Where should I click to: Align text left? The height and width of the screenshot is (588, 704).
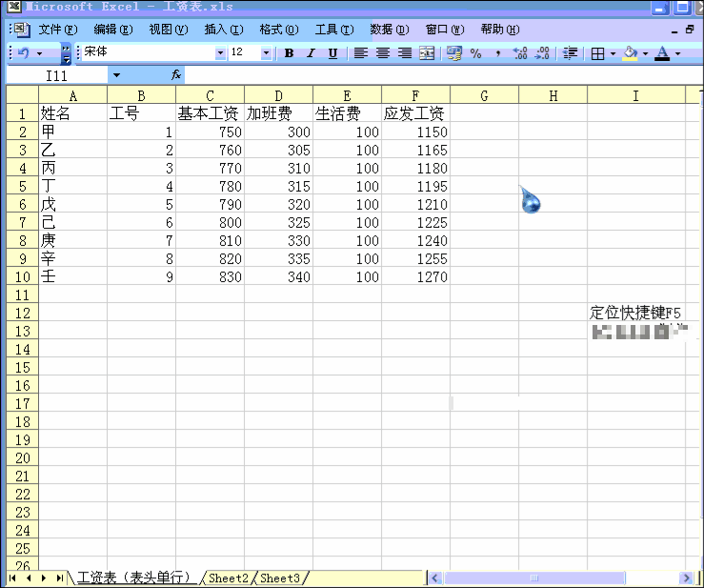coord(360,53)
